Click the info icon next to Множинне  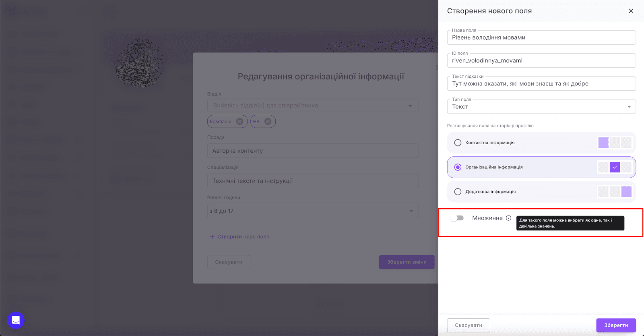click(x=508, y=218)
